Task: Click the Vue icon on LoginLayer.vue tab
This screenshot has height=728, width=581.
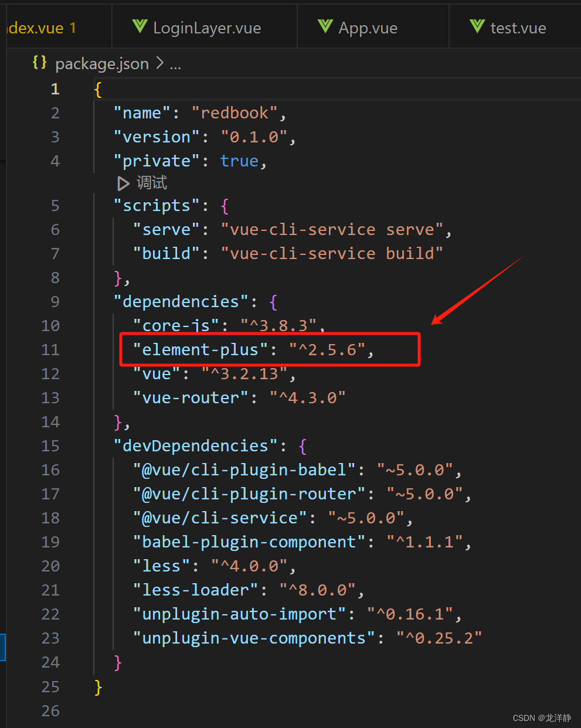Action: point(140,26)
